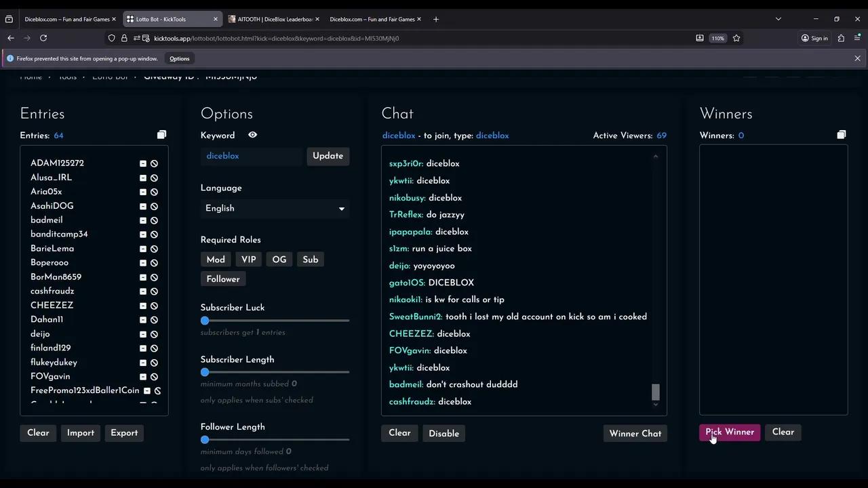Copy the entries list with the copy icon
Screen dimensions: 868x488
coord(161,135)
